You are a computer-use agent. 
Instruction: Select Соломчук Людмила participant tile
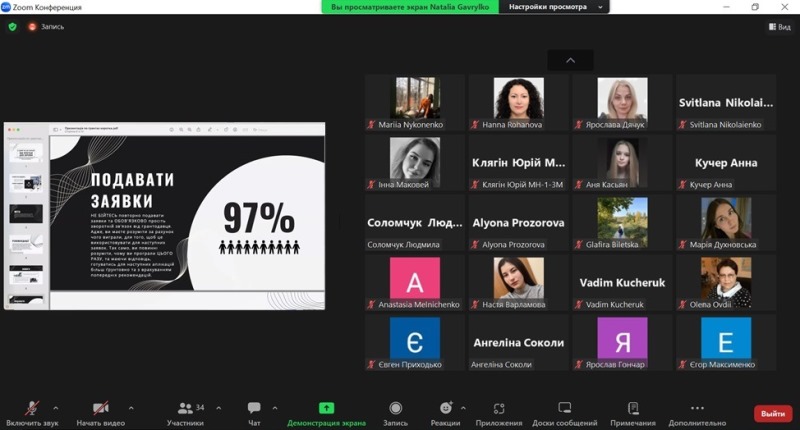point(415,222)
